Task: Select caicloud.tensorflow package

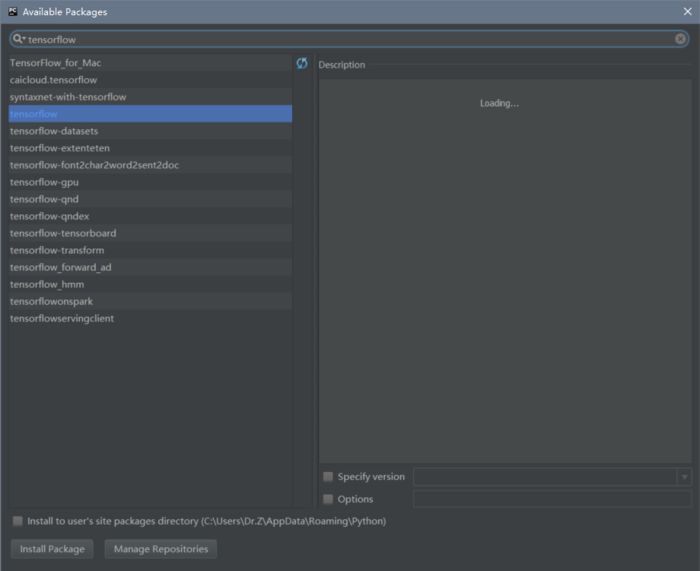Action: click(150, 80)
